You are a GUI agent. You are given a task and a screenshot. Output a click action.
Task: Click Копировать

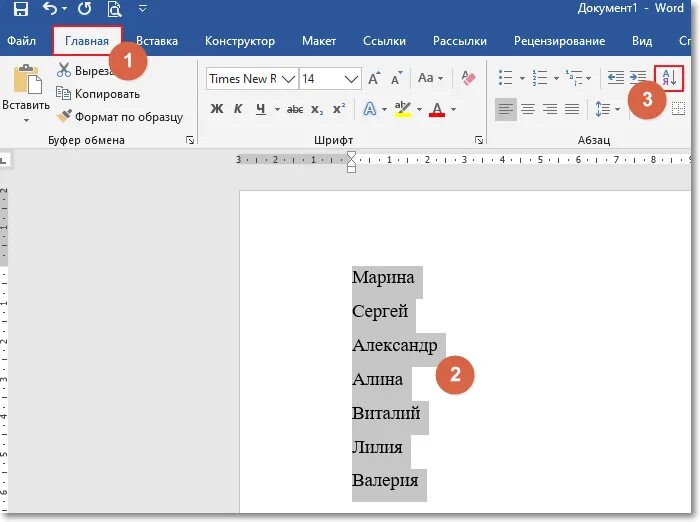[x=98, y=94]
